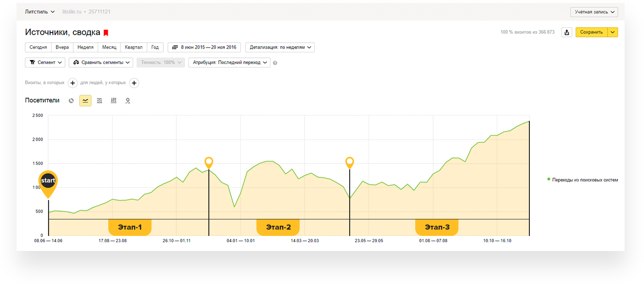Toggle the Переходы из поисковых систем legend
This screenshot has width=644, height=284.
[x=583, y=180]
